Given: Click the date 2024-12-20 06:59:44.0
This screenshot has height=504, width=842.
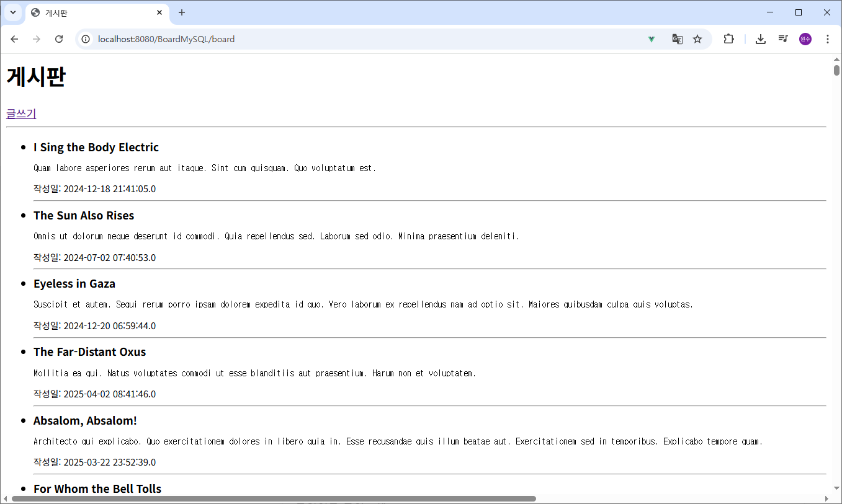Looking at the screenshot, I should coord(110,325).
